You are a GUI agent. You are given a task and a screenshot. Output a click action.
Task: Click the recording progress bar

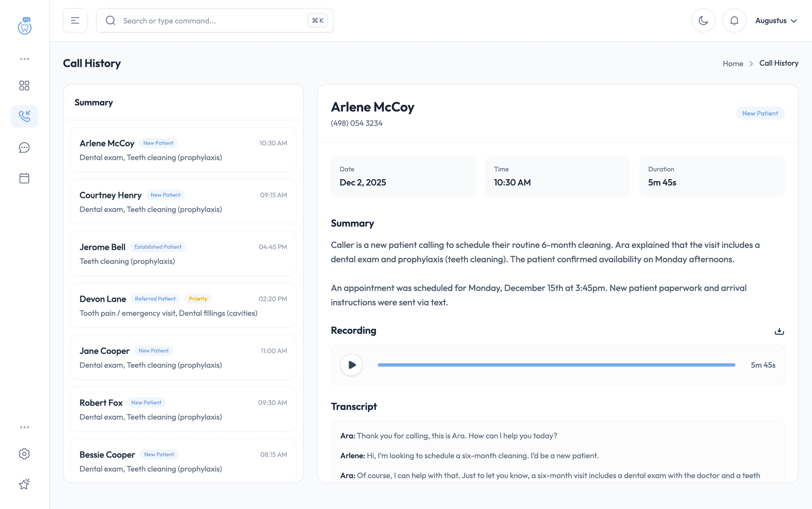[556, 365]
